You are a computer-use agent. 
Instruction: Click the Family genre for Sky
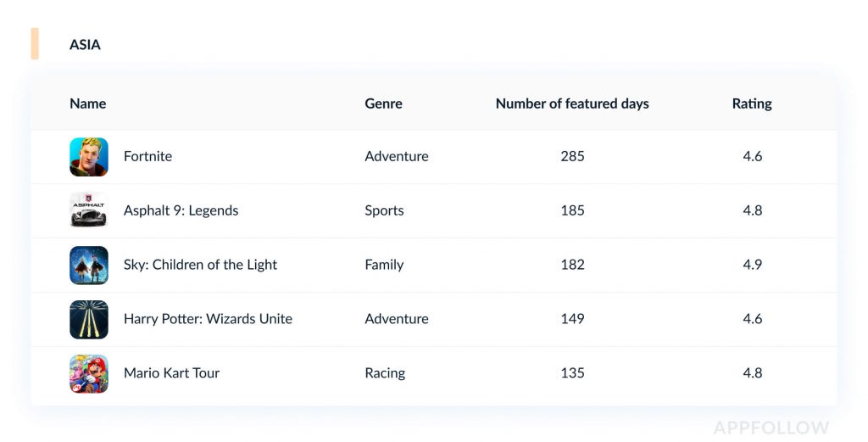pyautogui.click(x=384, y=265)
